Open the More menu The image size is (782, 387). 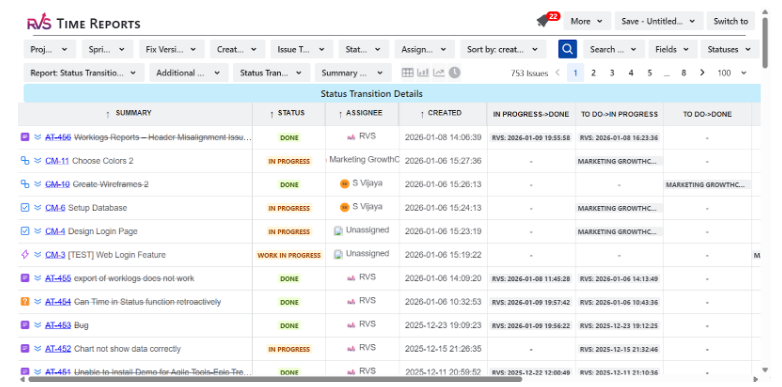(x=587, y=21)
